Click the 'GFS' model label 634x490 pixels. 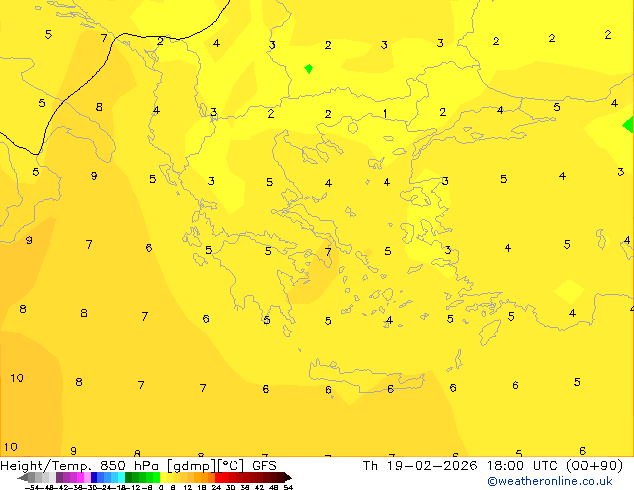click(264, 466)
